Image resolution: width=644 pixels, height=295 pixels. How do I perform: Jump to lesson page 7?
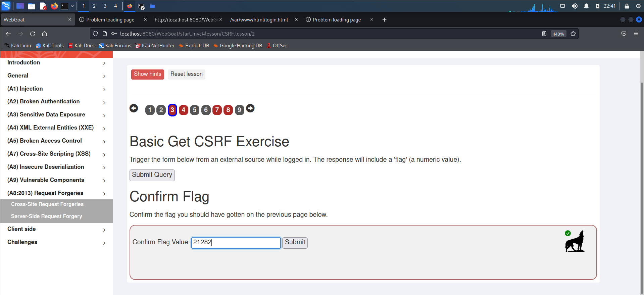click(217, 110)
